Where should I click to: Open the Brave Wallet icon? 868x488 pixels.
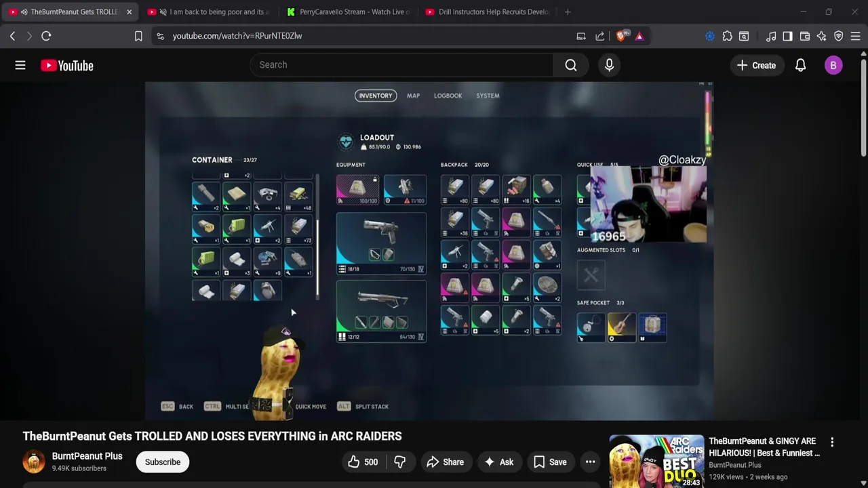pyautogui.click(x=805, y=36)
